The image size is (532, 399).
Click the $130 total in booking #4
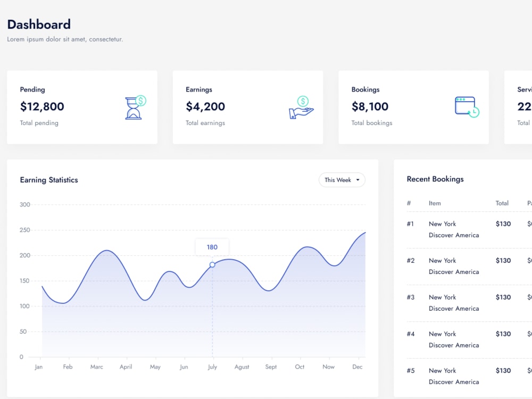503,334
